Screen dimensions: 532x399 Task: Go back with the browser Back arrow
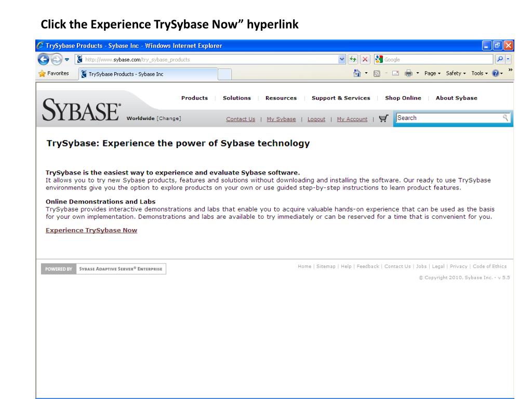point(44,59)
